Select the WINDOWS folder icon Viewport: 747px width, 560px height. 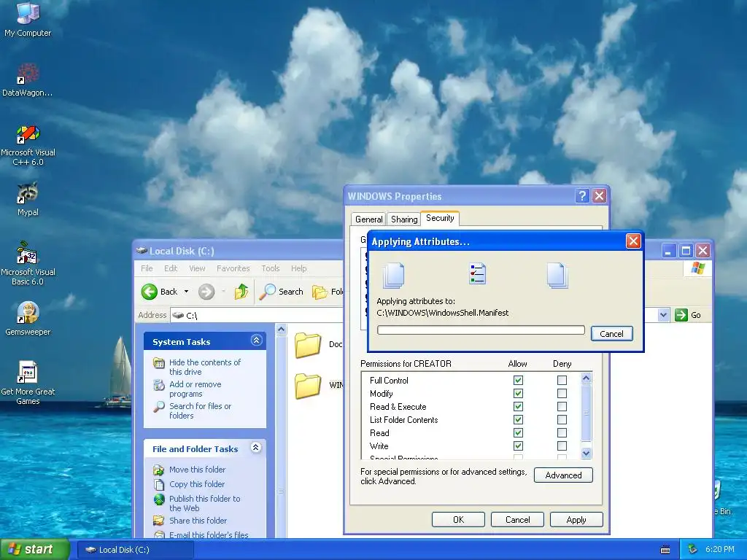[x=308, y=386]
